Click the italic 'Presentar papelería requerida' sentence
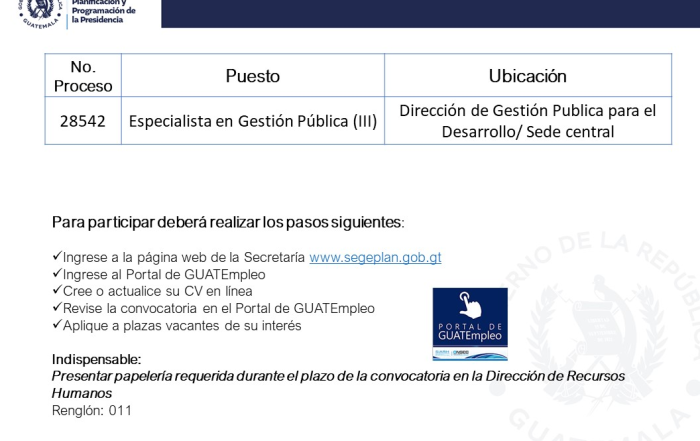 pyautogui.click(x=338, y=385)
